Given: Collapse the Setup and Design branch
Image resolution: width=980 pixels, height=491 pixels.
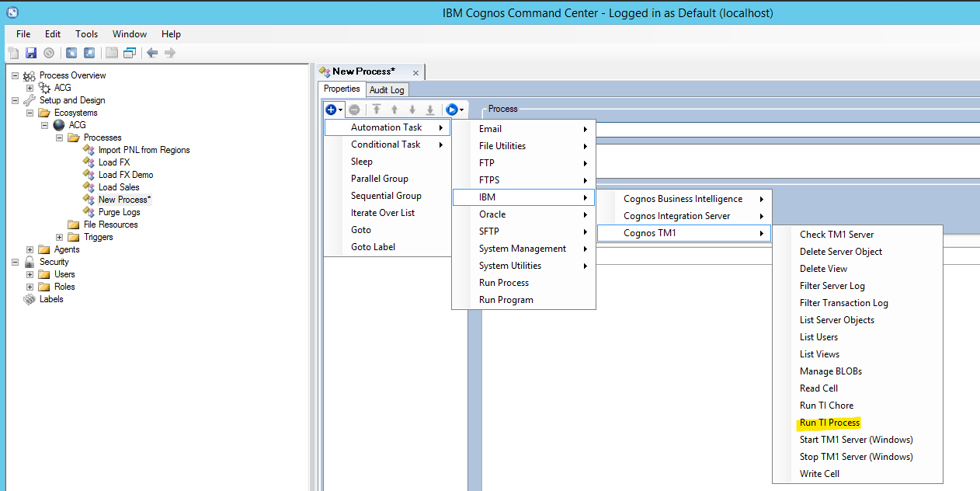Looking at the screenshot, I should (14, 100).
